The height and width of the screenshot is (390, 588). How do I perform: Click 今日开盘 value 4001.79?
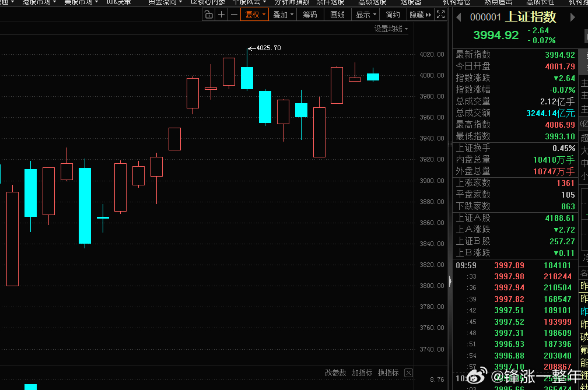click(x=559, y=66)
